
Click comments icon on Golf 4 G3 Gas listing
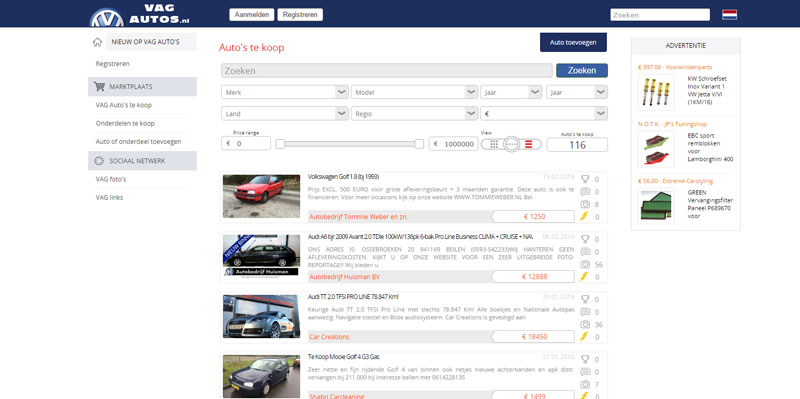pos(585,372)
